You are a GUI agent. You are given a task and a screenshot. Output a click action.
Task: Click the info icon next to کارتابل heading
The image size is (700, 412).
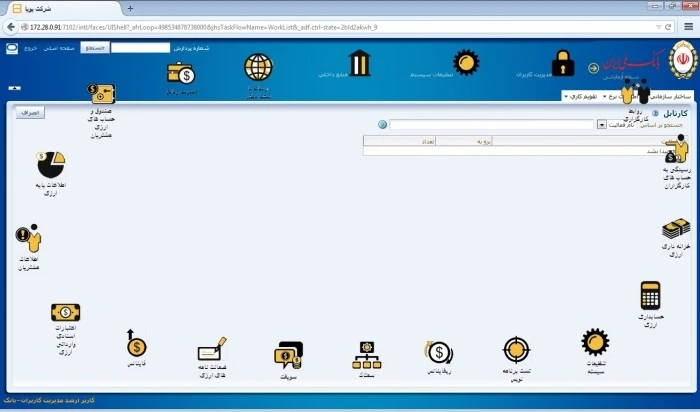[x=655, y=113]
